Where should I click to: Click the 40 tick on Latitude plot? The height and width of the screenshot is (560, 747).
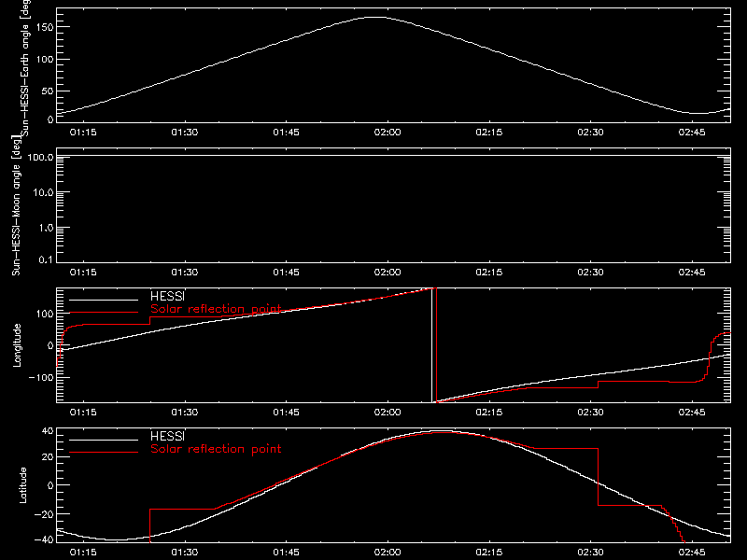coord(48,431)
